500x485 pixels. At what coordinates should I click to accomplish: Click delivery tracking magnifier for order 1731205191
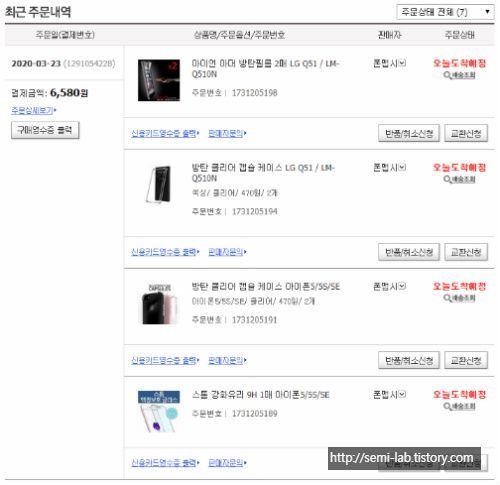tap(459, 298)
